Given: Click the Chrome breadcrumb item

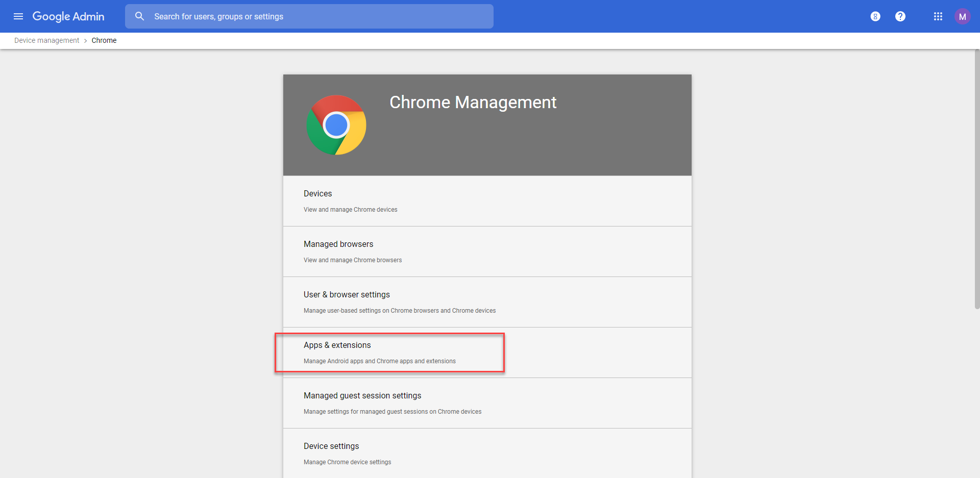Looking at the screenshot, I should tap(104, 40).
